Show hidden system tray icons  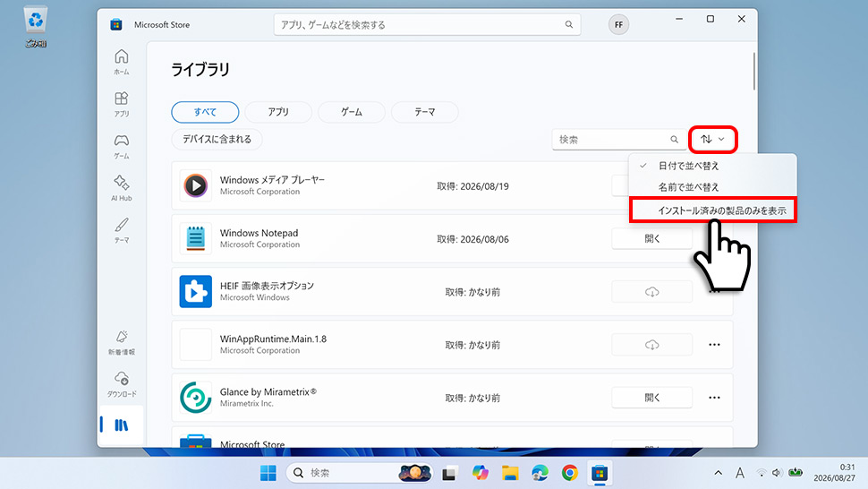pyautogui.click(x=718, y=473)
